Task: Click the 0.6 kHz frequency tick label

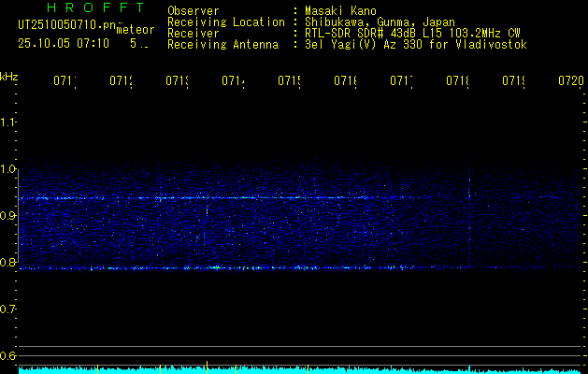Action: (7, 355)
